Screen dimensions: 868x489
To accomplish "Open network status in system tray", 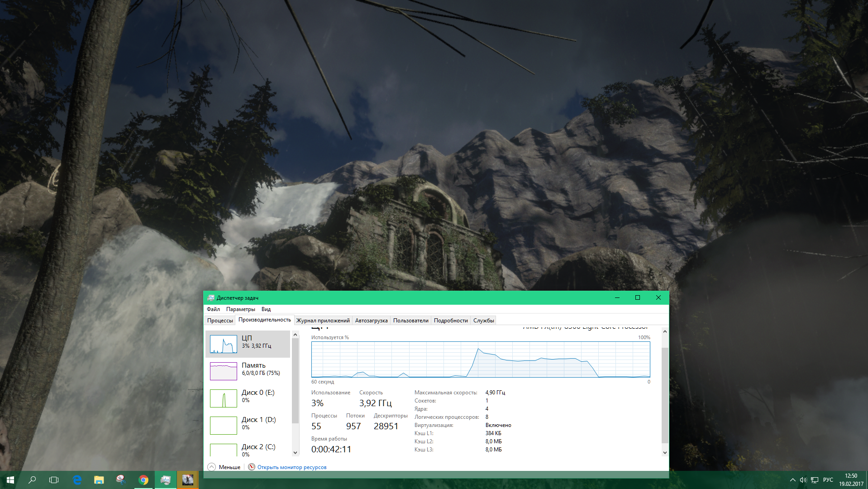I will coord(815,480).
